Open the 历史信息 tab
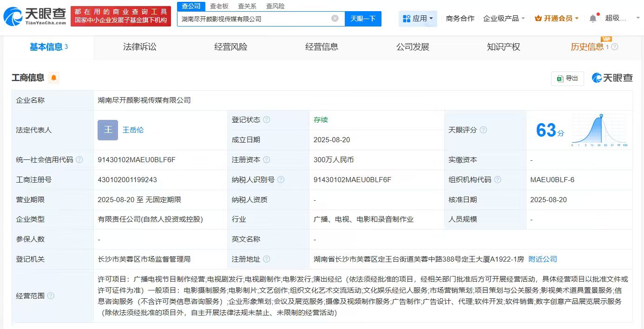Screen dimensions: 644x329 point(587,47)
